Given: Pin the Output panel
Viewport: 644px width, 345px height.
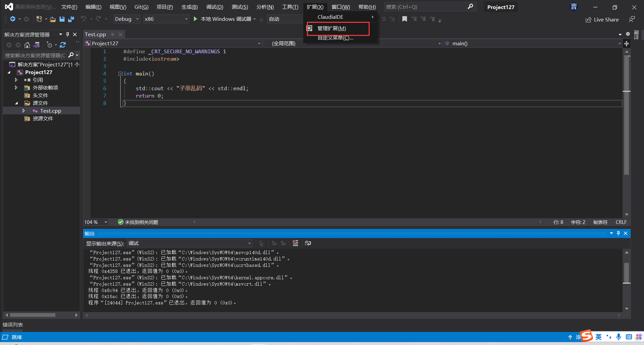Looking at the screenshot, I should [618, 233].
